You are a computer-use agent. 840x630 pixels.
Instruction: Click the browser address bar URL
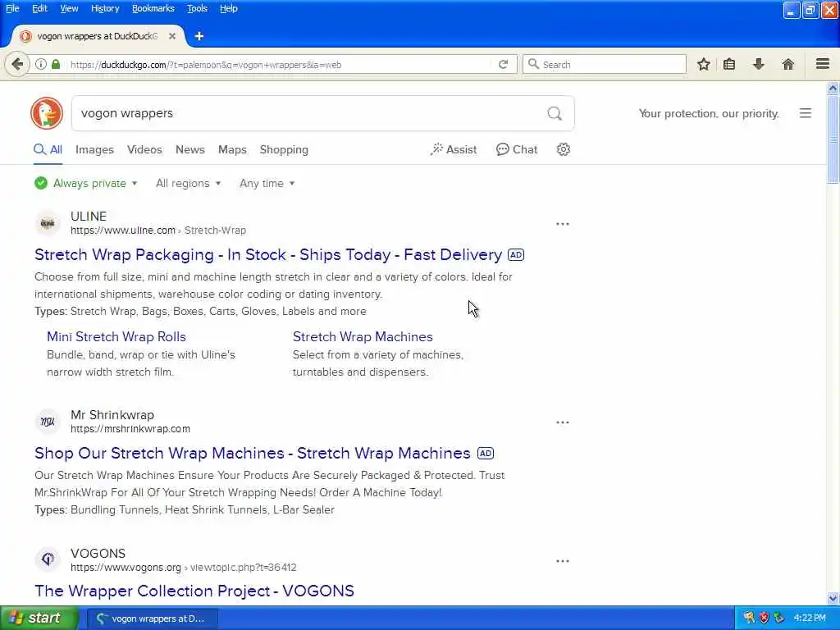[206, 65]
